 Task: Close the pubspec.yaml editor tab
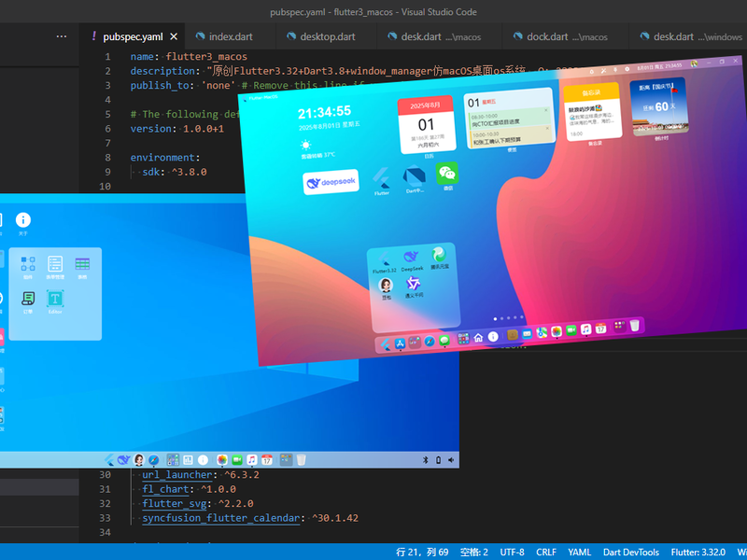click(174, 36)
